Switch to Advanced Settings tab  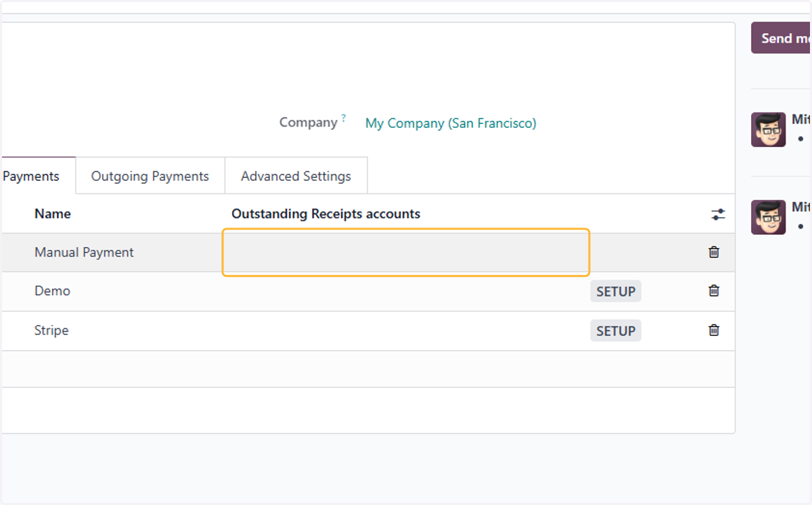tap(296, 176)
